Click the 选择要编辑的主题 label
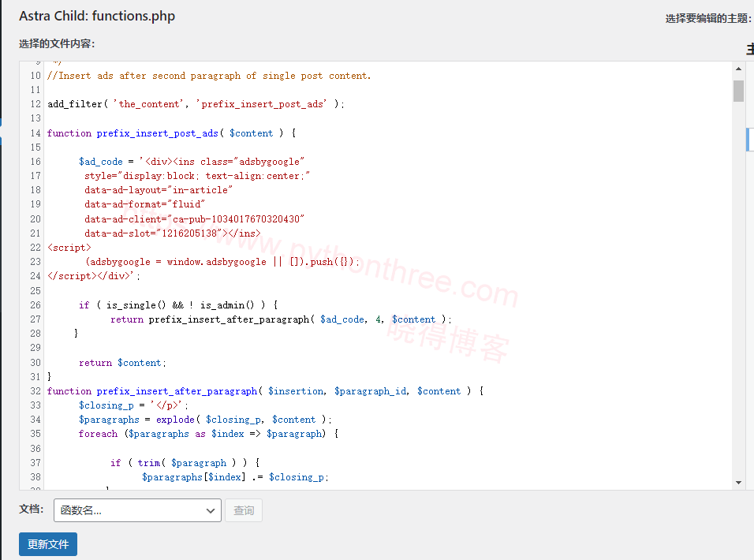 (x=708, y=18)
